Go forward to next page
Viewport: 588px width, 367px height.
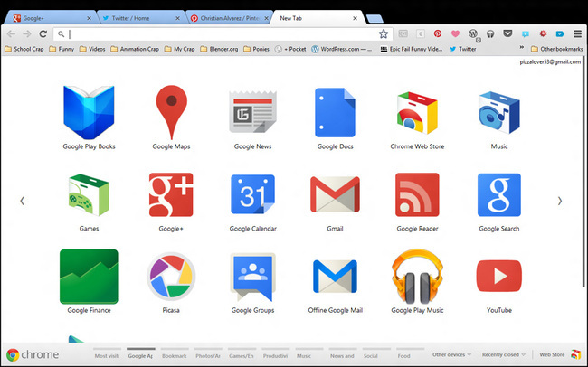point(27,34)
